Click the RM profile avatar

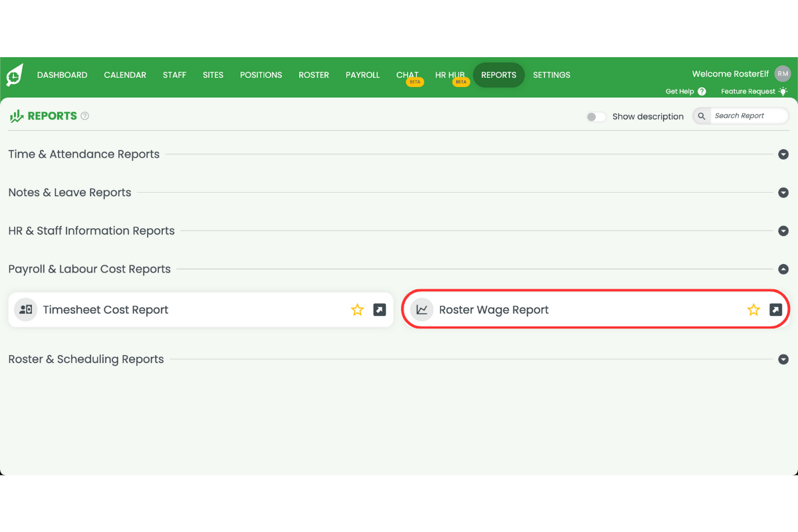coord(782,73)
